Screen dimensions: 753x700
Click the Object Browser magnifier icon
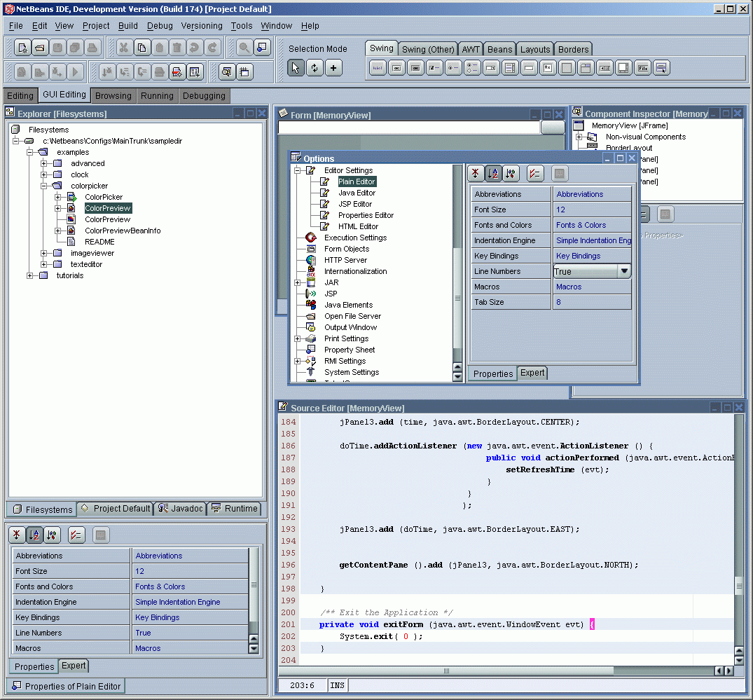(244, 48)
